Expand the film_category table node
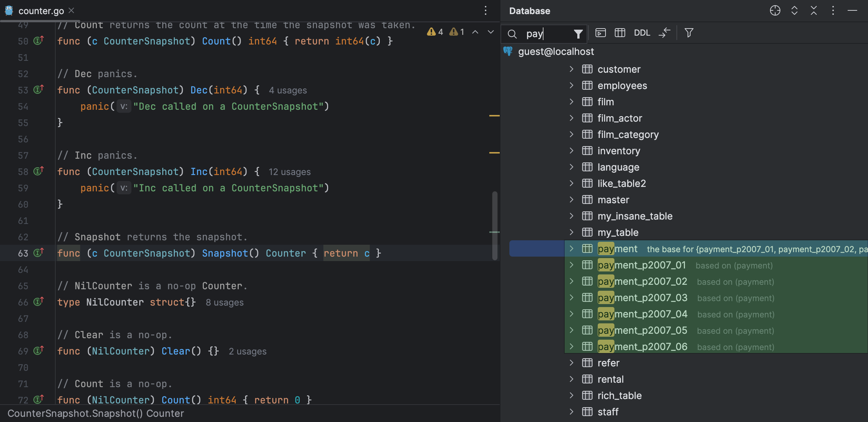The image size is (868, 422). 571,134
